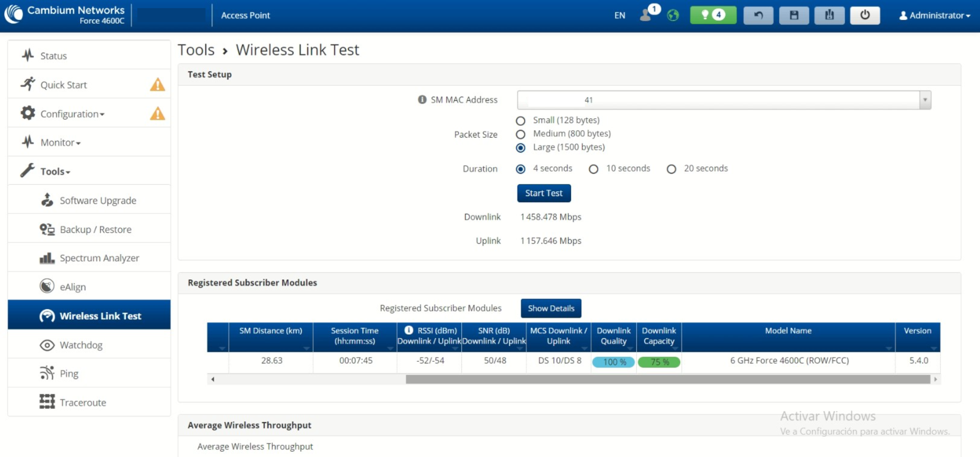Open the SM MAC Address dropdown
The width and height of the screenshot is (980, 457).
pos(724,100)
